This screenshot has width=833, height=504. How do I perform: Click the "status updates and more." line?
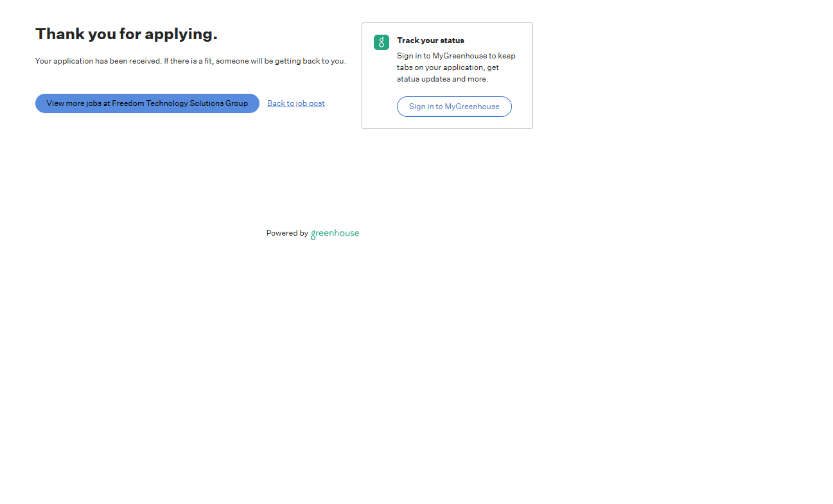(x=443, y=79)
